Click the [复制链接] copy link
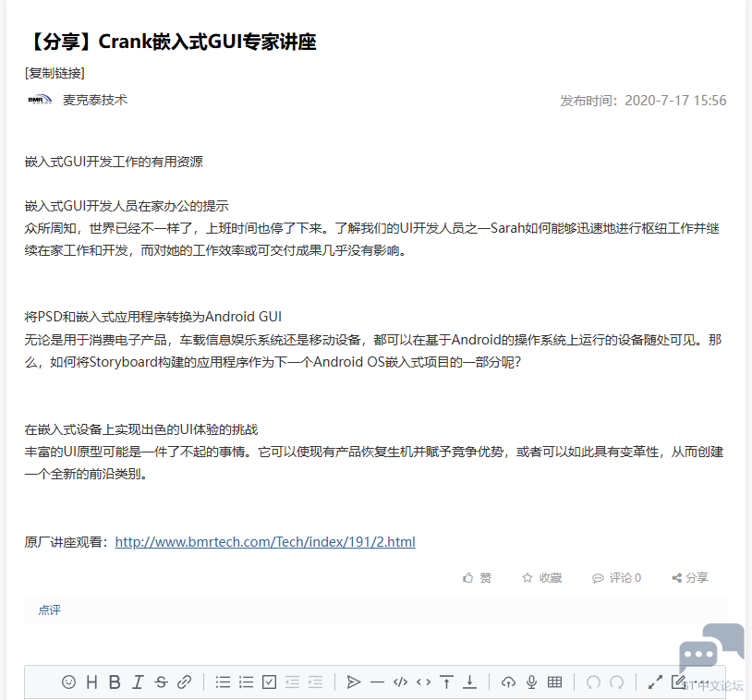752x700 pixels. pyautogui.click(x=55, y=73)
